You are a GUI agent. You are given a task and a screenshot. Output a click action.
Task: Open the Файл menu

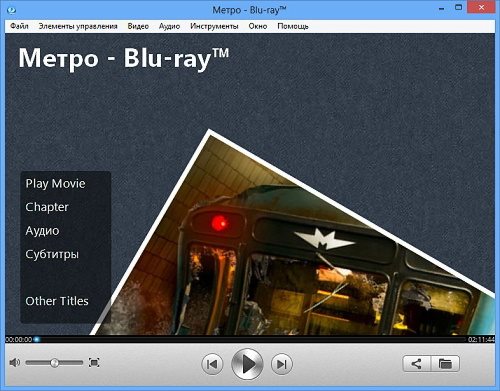tap(19, 26)
